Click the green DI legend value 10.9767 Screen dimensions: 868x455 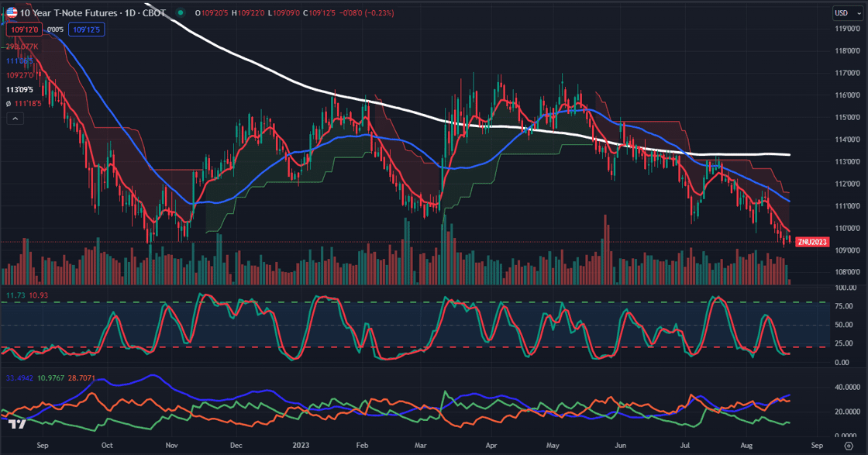50,378
